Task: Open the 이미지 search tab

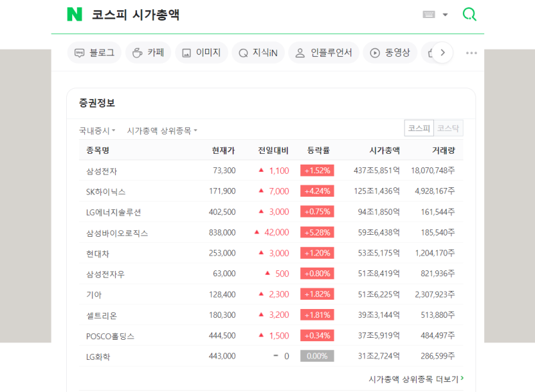Action: click(201, 53)
